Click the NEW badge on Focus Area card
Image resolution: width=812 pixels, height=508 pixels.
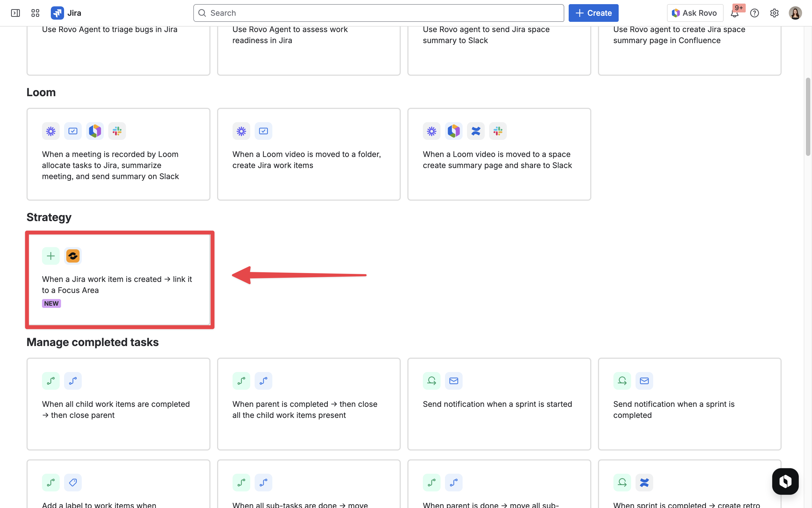tap(51, 303)
